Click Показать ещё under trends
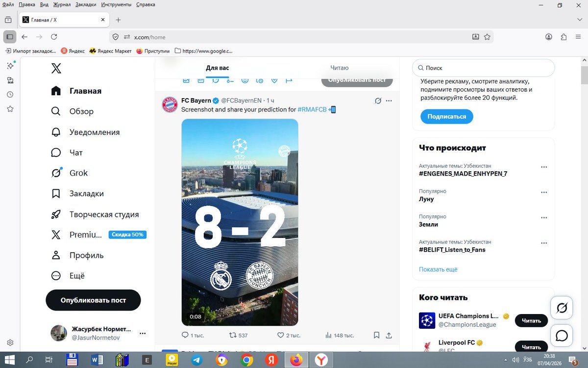This screenshot has width=588, height=368. pos(438,269)
